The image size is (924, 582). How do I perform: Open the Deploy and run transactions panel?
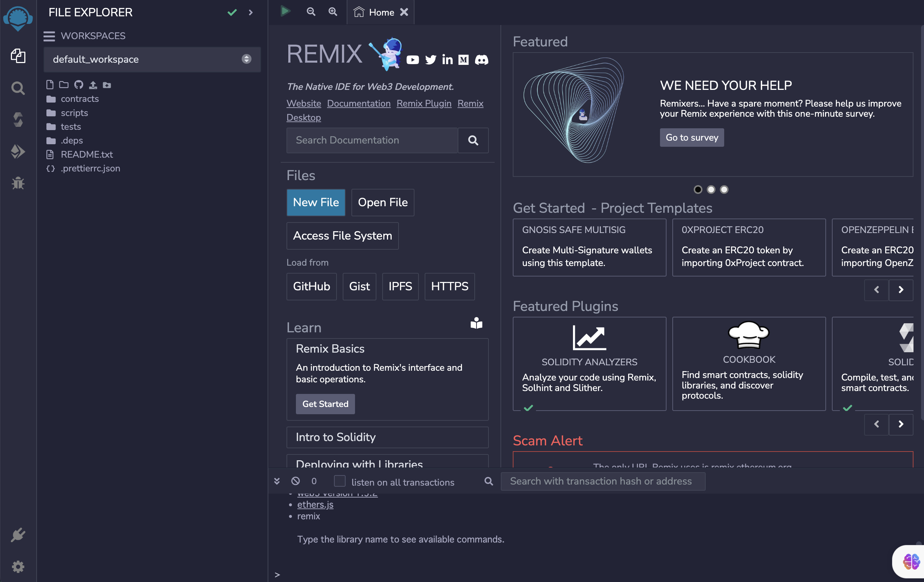pos(18,151)
